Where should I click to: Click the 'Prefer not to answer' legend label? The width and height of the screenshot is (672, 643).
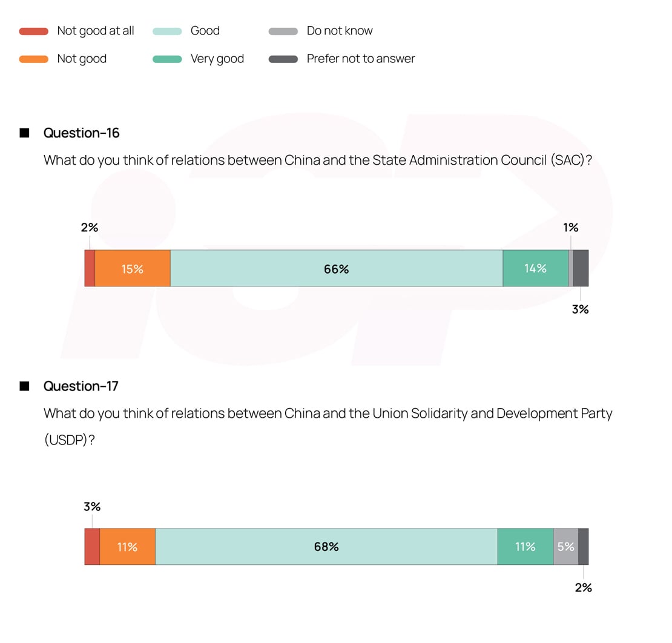(x=361, y=59)
